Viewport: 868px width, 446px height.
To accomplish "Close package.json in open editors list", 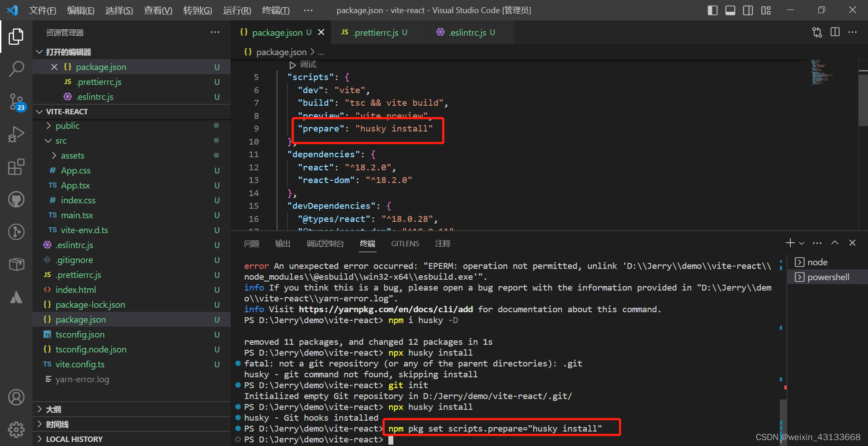I will click(54, 67).
